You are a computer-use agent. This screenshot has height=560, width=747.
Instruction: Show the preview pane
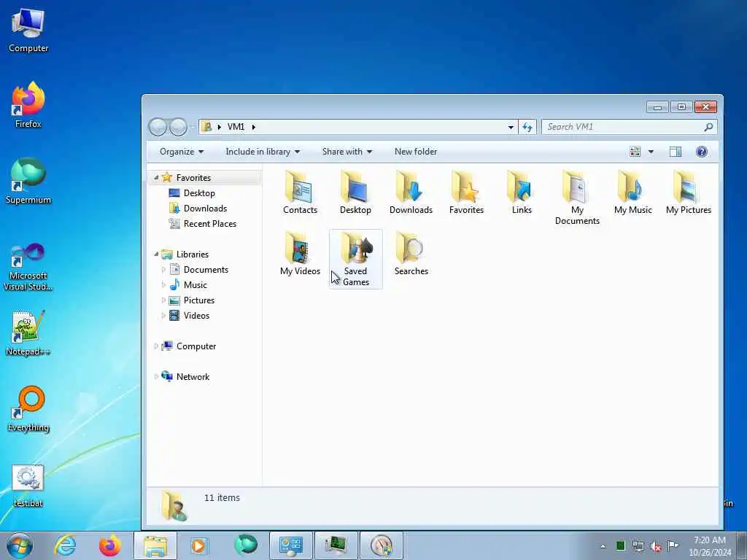coord(675,152)
